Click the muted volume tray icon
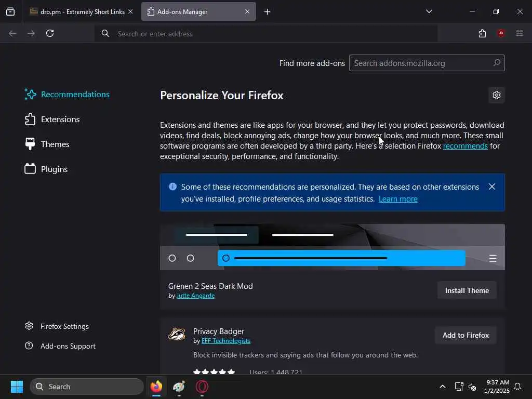 click(472, 387)
